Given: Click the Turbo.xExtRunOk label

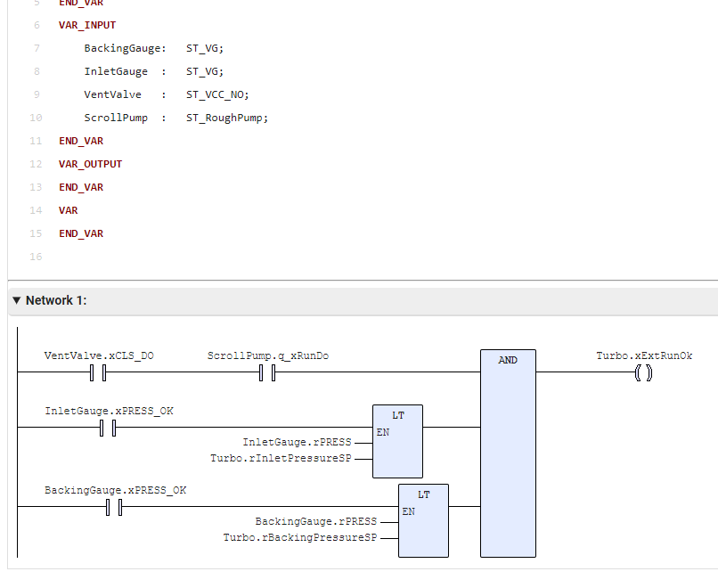Looking at the screenshot, I should pos(644,355).
